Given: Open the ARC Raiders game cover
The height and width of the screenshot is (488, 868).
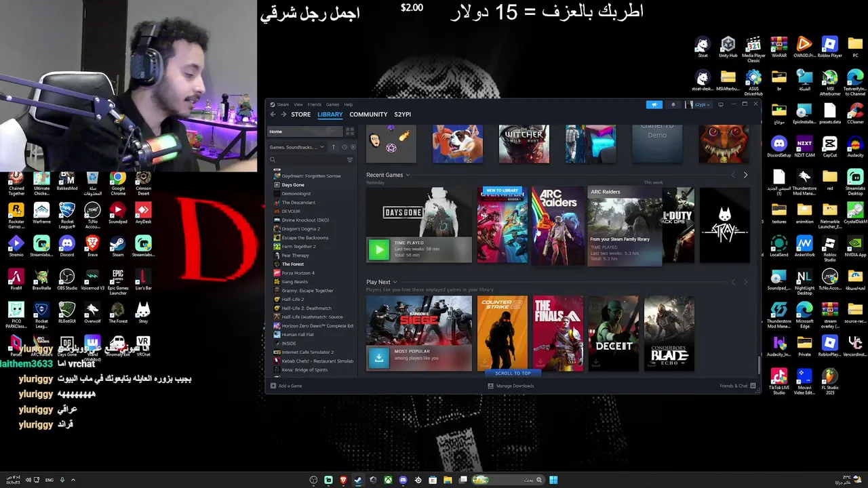Looking at the screenshot, I should tap(558, 225).
